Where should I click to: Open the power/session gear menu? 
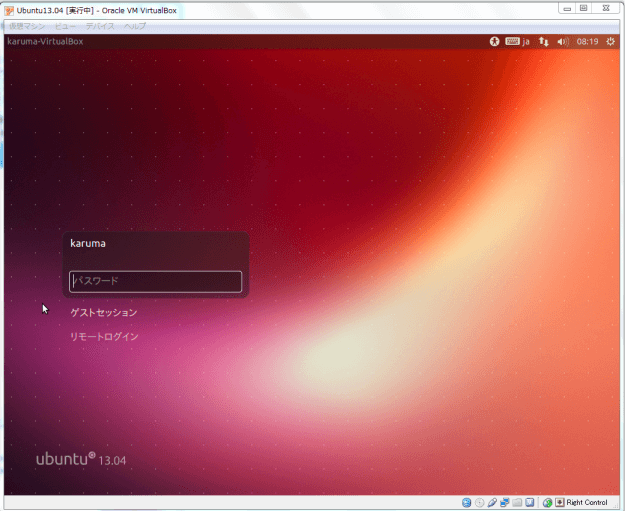pos(610,42)
